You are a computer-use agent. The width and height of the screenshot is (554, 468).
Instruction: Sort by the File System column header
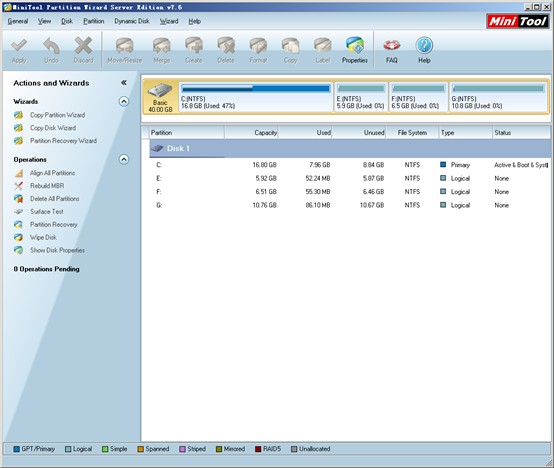pos(412,133)
